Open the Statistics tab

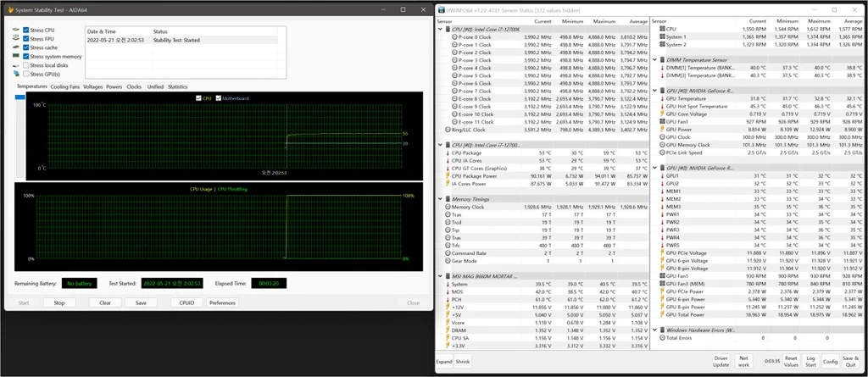(177, 86)
